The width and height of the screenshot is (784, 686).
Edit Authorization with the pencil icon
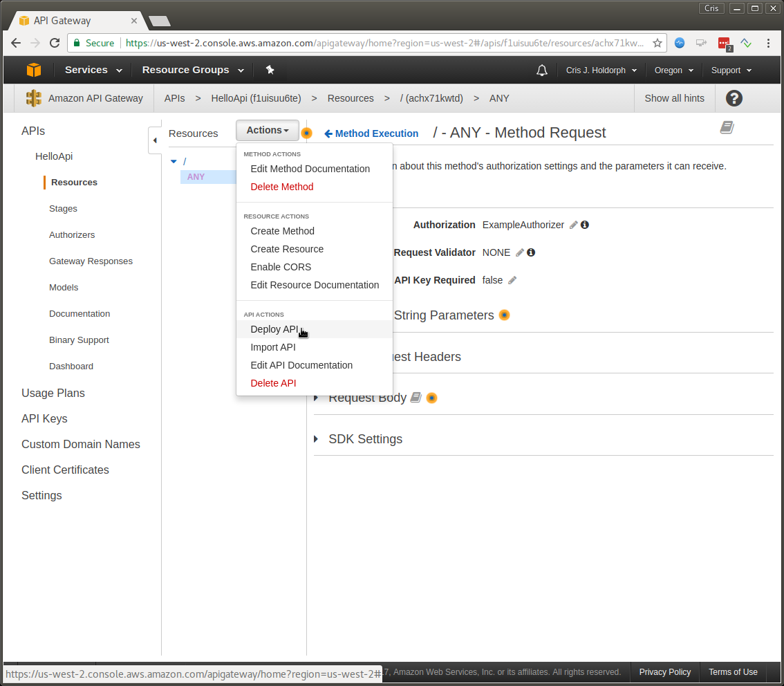point(574,225)
